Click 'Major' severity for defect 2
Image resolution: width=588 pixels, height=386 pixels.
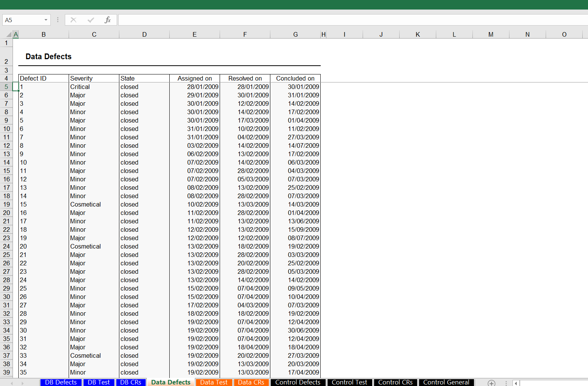[94, 95]
